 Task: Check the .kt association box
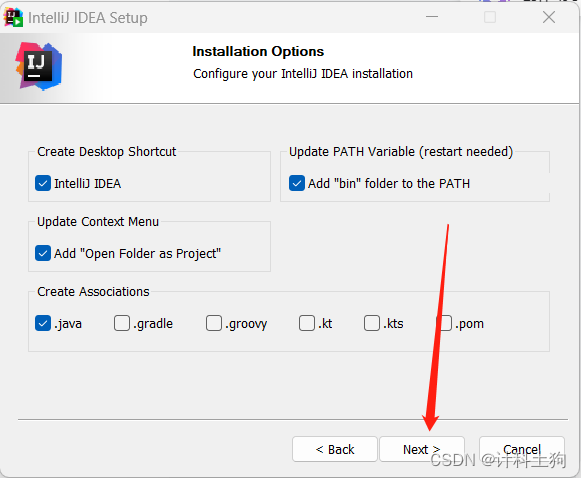coord(307,323)
